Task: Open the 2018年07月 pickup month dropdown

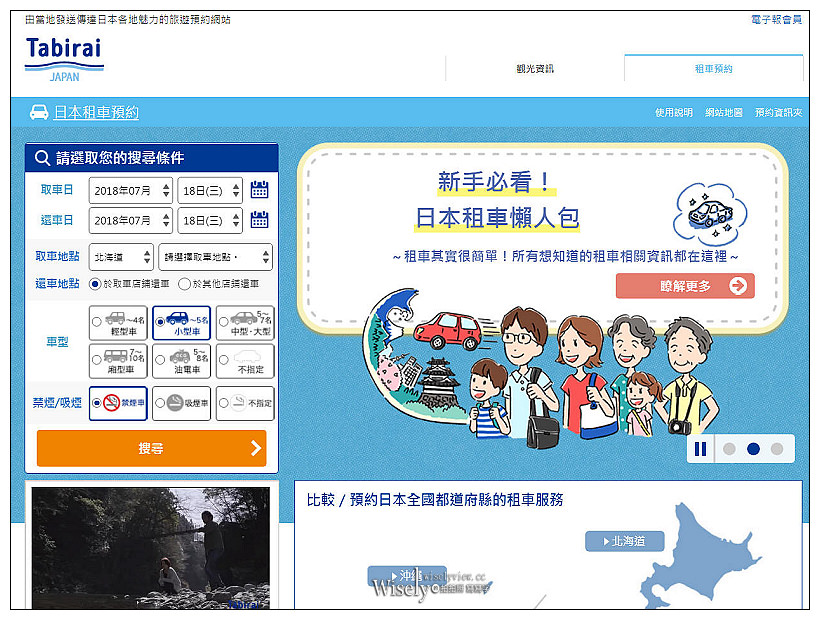Action: tap(130, 190)
